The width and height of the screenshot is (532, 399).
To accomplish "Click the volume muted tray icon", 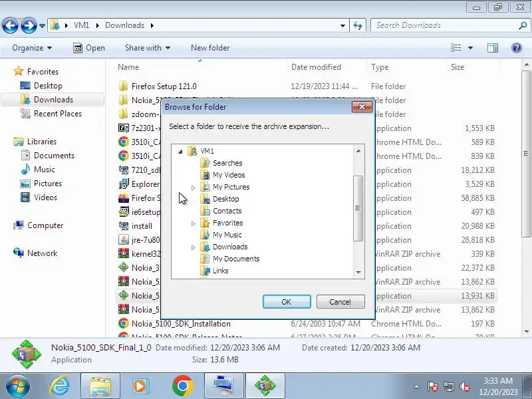I will [465, 387].
